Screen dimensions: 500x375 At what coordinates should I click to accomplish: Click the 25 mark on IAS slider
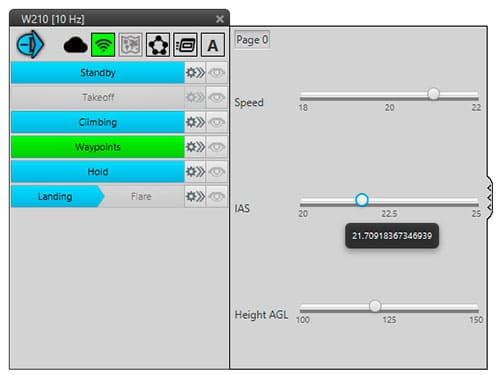(x=476, y=213)
